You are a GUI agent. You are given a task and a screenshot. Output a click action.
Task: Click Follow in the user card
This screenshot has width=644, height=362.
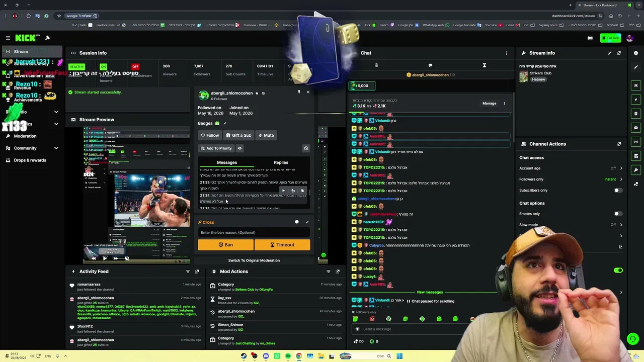point(210,135)
